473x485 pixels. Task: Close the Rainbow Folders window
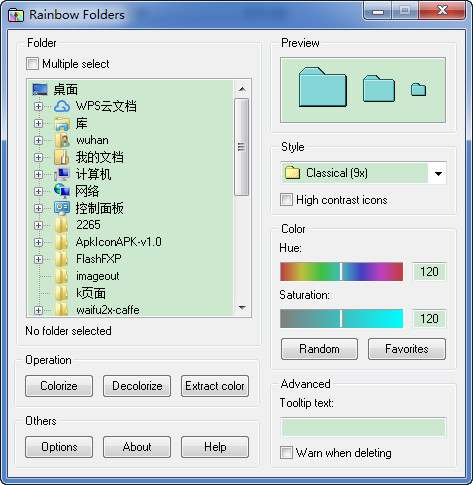tap(442, 11)
